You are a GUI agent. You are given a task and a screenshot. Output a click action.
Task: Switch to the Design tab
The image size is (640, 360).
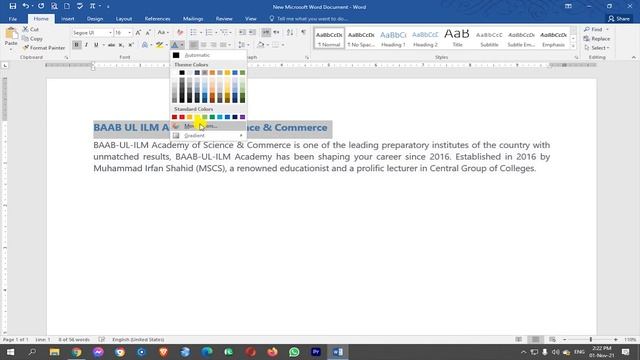click(x=95, y=19)
